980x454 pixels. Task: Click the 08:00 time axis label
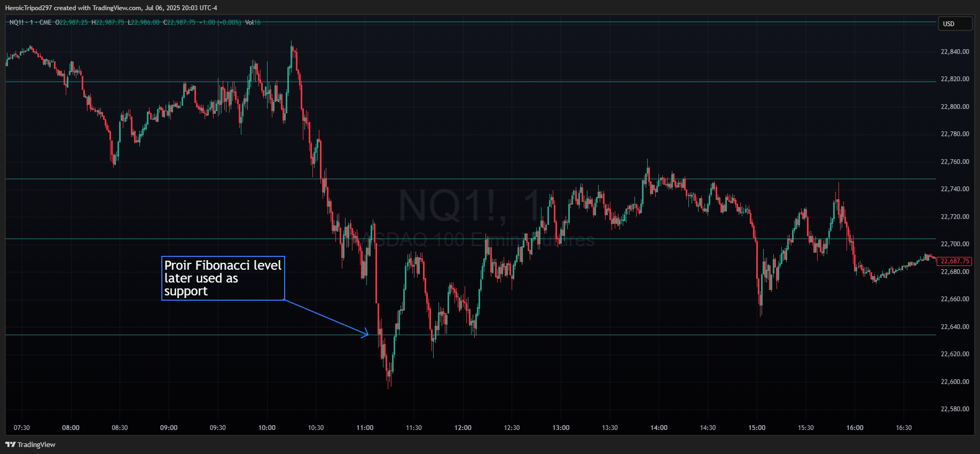[x=71, y=428]
